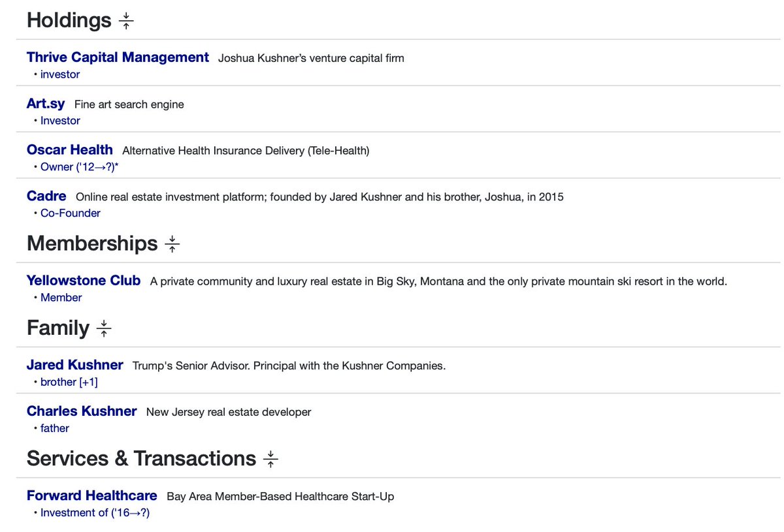
Task: Click the investor link under Thrive Capital
Action: tap(60, 74)
